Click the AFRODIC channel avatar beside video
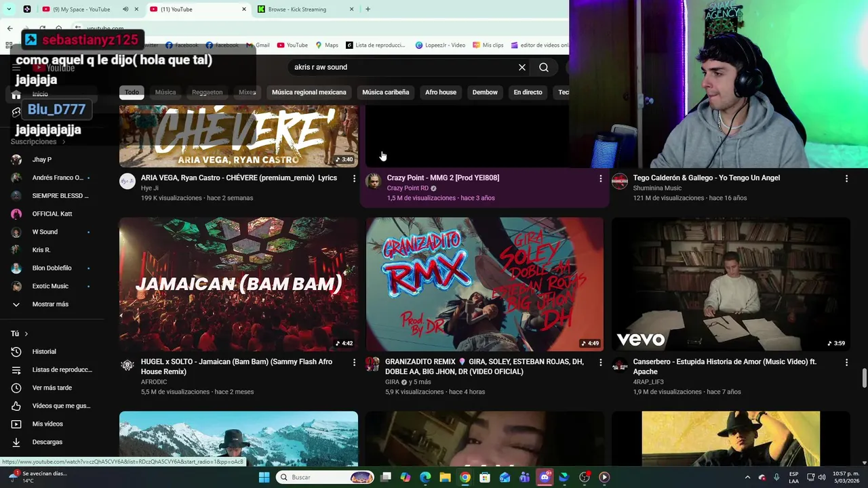The image size is (868, 488). pyautogui.click(x=127, y=365)
